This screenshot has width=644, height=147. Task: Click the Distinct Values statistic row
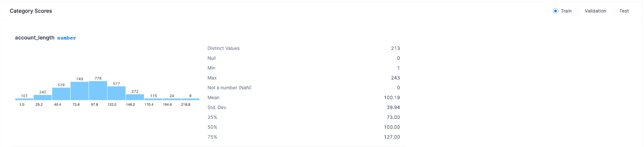click(303, 48)
